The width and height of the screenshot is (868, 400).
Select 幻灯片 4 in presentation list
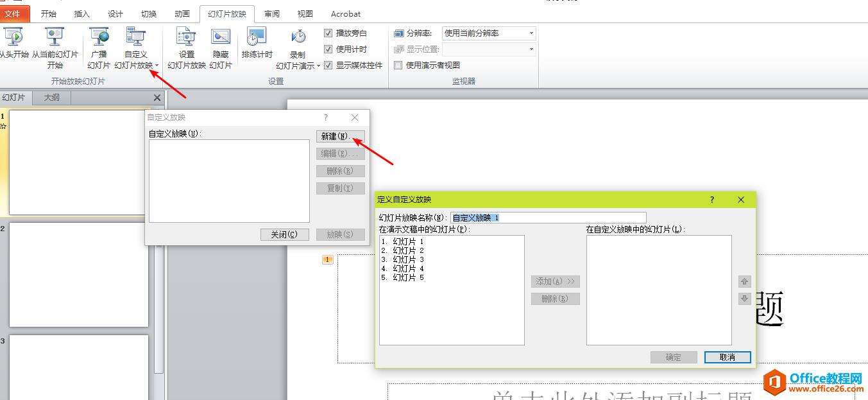coord(402,268)
